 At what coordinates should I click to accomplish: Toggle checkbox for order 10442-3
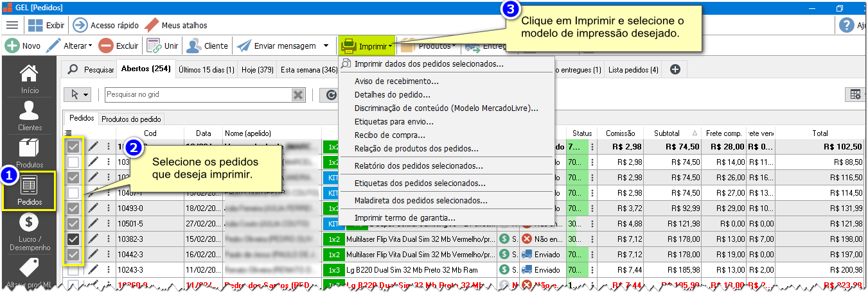coord(74,254)
